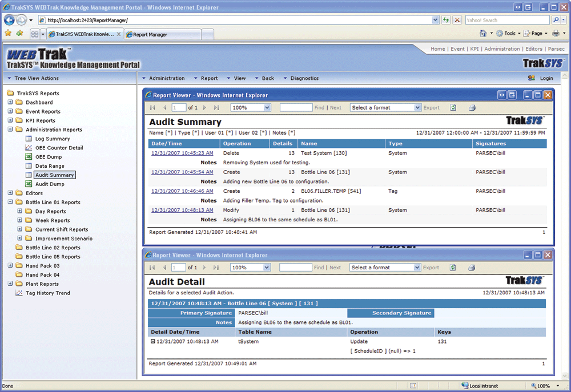Viewport: 571px width, 392px height.
Task: Go to last page in Audit Detail viewer
Action: [216, 267]
